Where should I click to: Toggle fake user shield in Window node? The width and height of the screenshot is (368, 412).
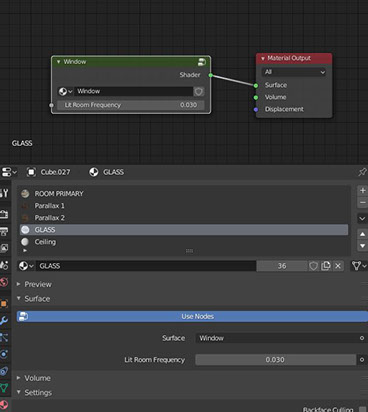click(199, 91)
